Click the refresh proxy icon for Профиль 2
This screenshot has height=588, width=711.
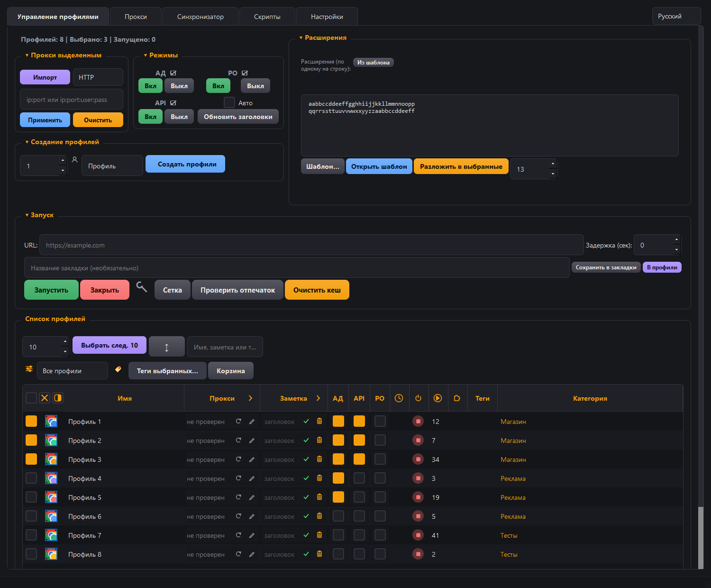(238, 440)
